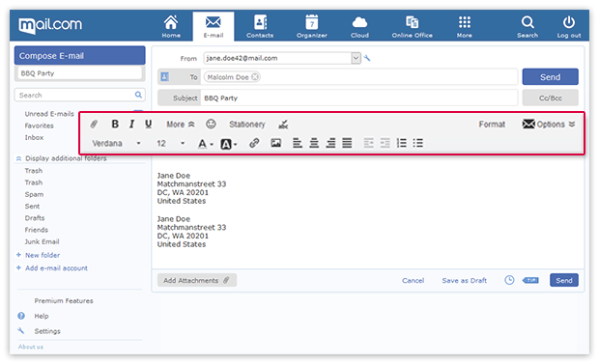This screenshot has height=364, width=599.
Task: Collapse Display additional folders
Action: click(x=61, y=158)
